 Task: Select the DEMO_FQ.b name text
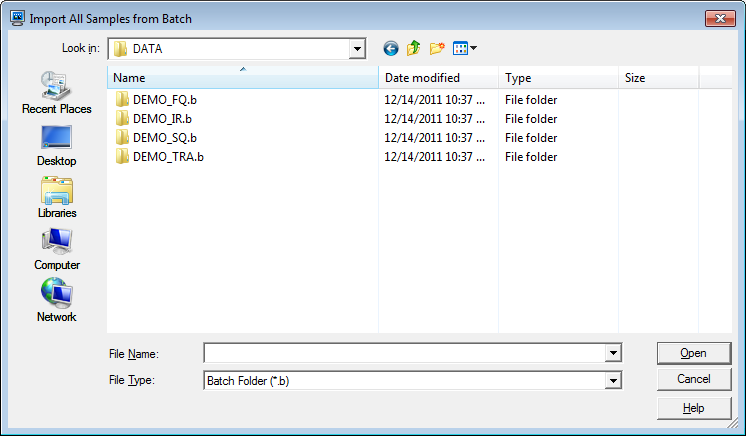pyautogui.click(x=165, y=99)
